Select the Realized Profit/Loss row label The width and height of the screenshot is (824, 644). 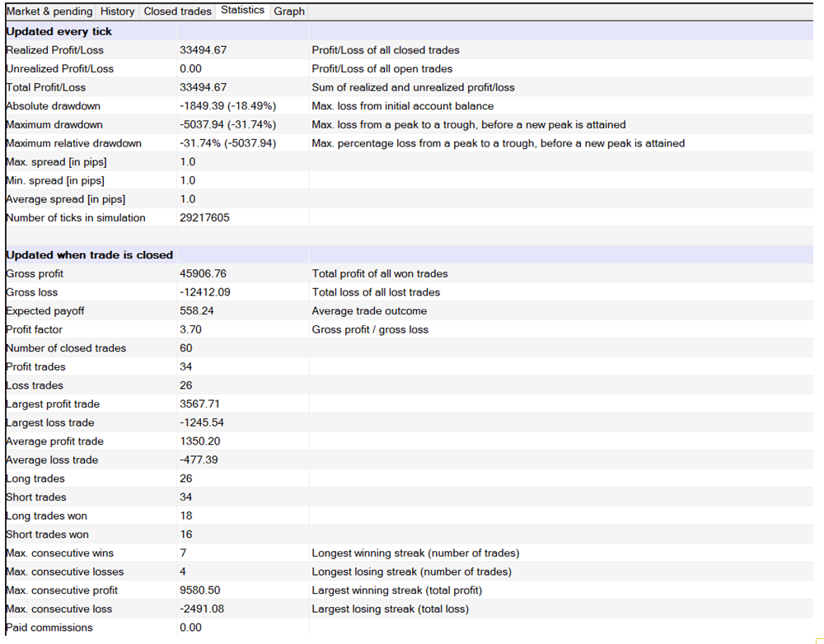click(54, 50)
